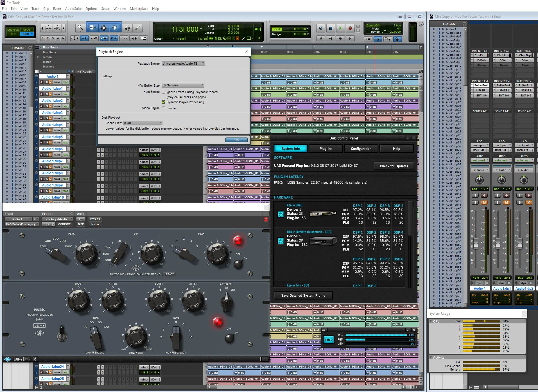The height and width of the screenshot is (392, 538).
Task: Enable the Video Engine checkbox
Action: tap(163, 108)
